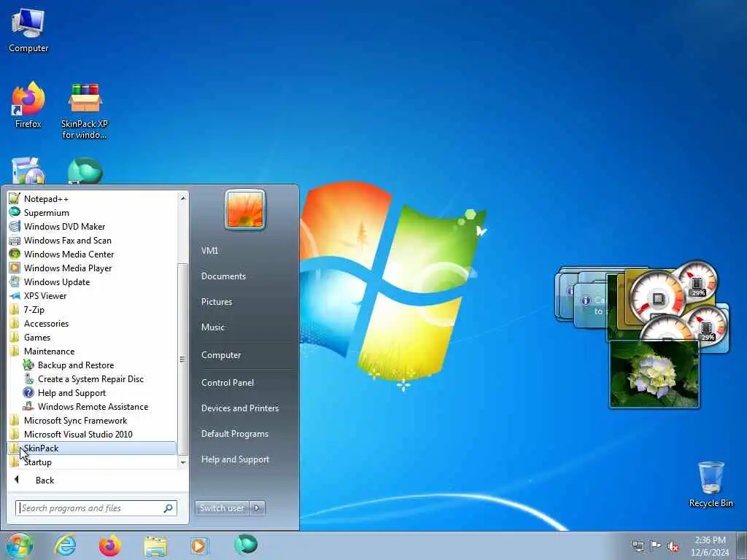Image resolution: width=747 pixels, height=560 pixels.
Task: Launch Windows Media Player in Start menu list
Action: [68, 268]
